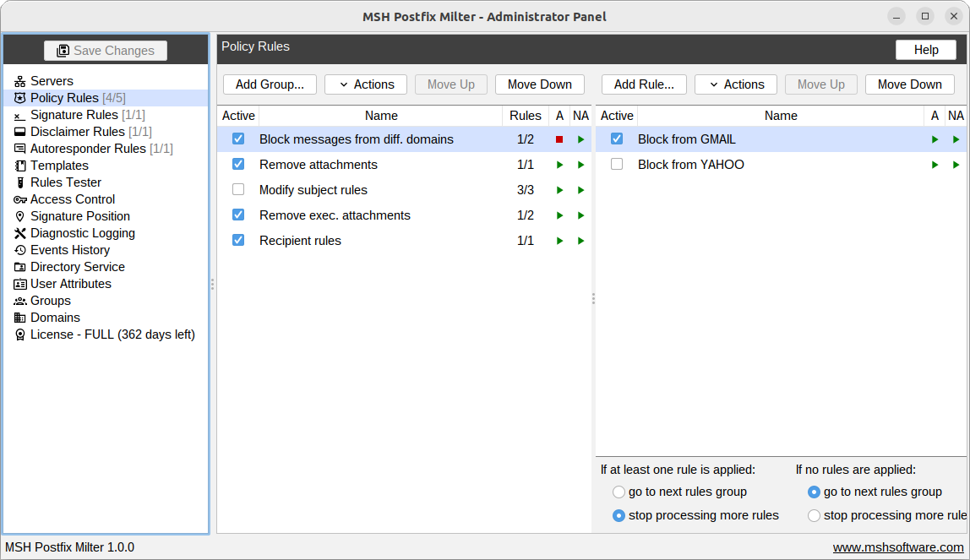970x560 pixels.
Task: Click the Policy Rules shield icon
Action: pyautogui.click(x=19, y=98)
